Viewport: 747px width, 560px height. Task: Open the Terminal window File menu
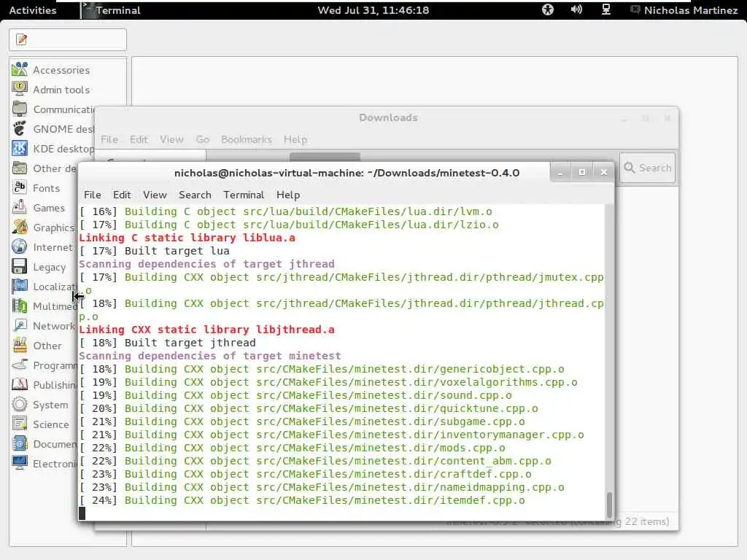(x=93, y=195)
